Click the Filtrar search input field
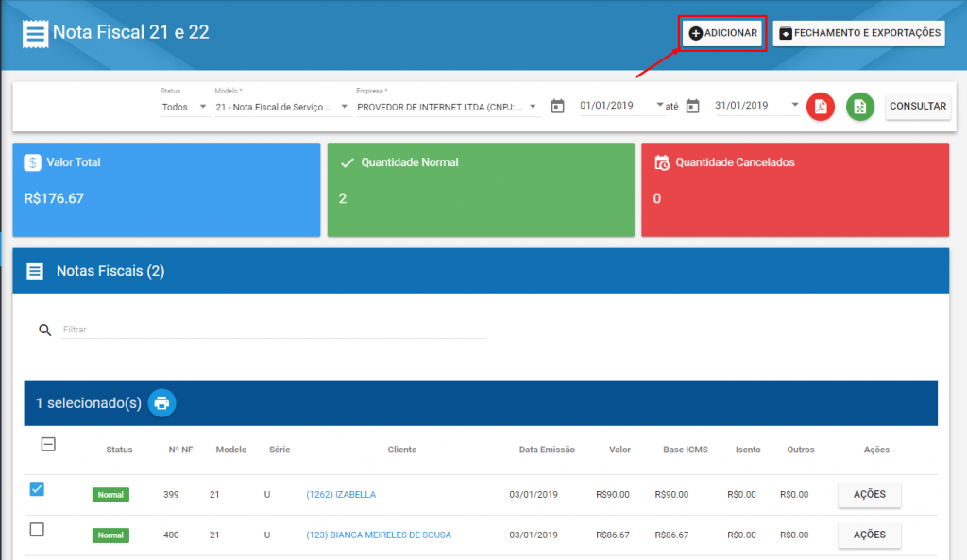This screenshot has height=560, width=967. (x=274, y=330)
